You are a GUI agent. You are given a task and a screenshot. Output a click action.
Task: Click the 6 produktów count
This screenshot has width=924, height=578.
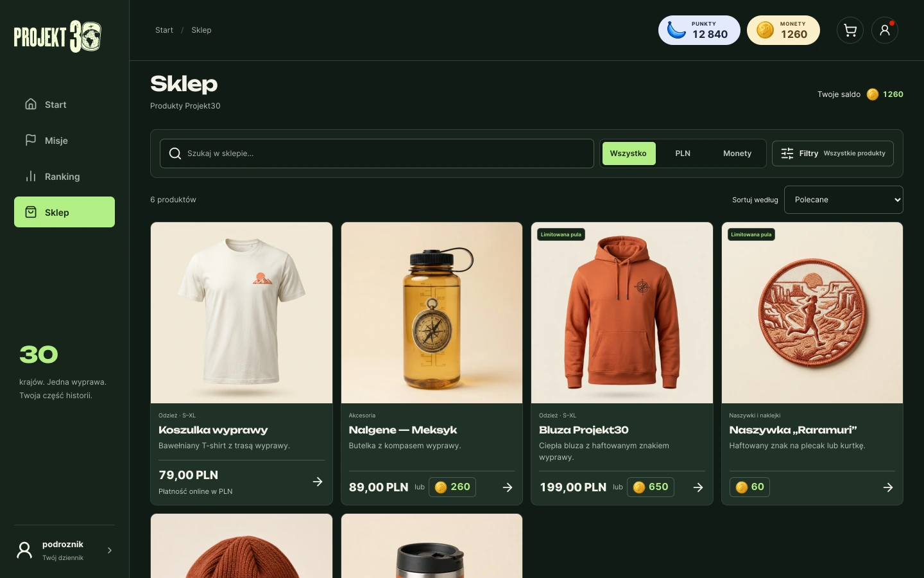click(x=173, y=200)
